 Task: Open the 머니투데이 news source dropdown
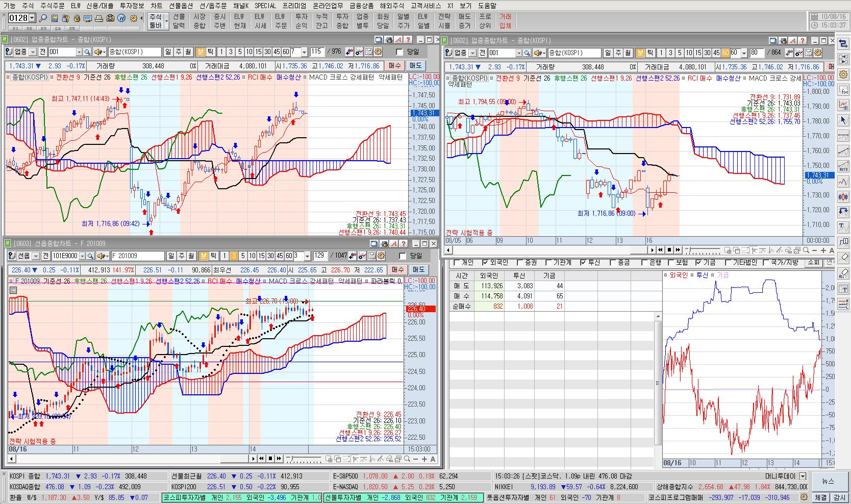pyautogui.click(x=803, y=476)
